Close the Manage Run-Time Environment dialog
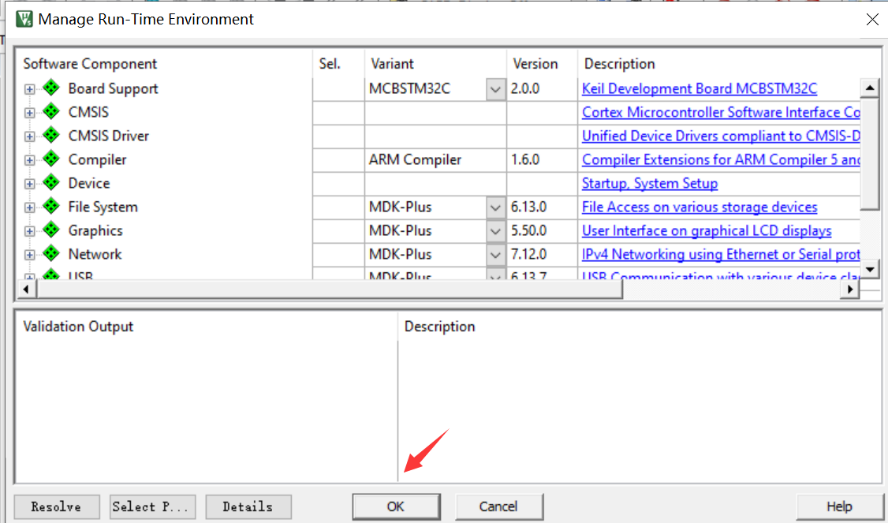 click(872, 19)
